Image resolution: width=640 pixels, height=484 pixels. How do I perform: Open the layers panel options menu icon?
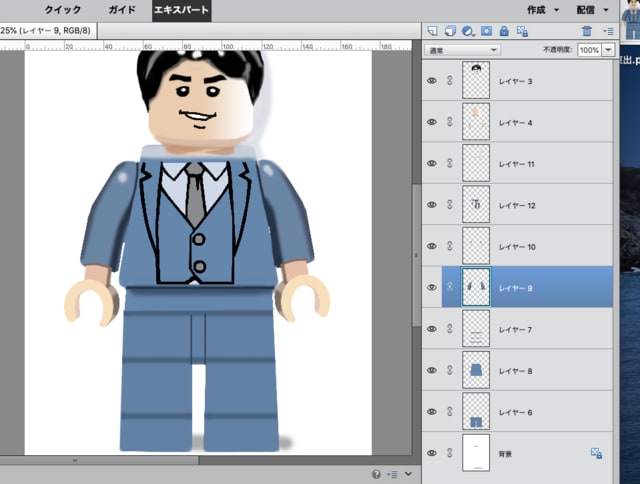[x=608, y=31]
